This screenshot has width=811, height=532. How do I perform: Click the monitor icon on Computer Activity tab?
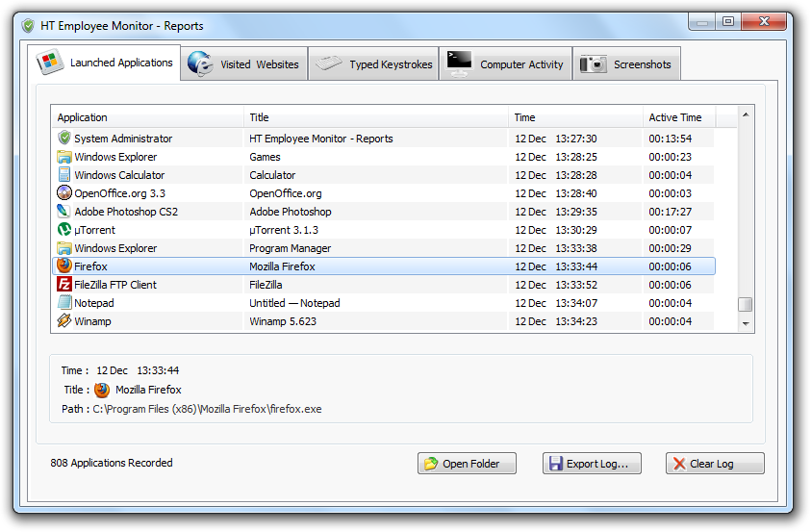click(x=459, y=63)
